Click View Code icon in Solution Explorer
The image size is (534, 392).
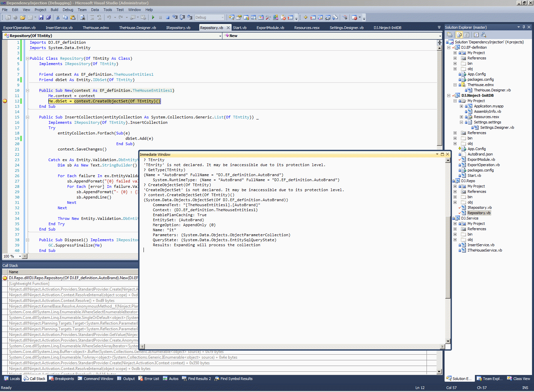476,35
